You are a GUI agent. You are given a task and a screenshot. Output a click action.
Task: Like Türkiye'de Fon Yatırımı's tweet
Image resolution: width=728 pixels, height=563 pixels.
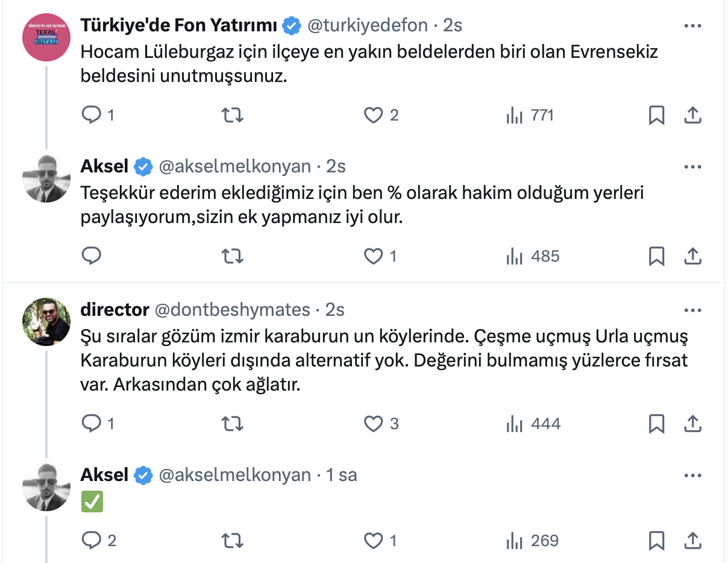(x=374, y=115)
